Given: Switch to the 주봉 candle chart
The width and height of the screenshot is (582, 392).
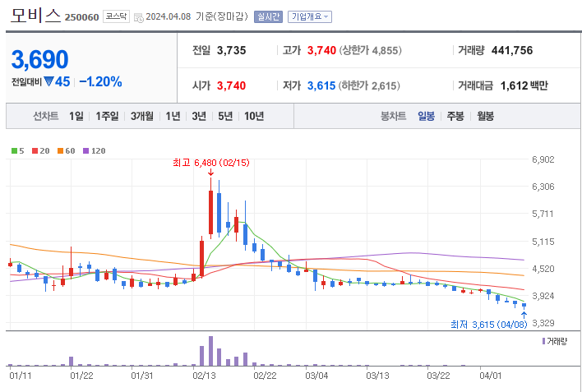Looking at the screenshot, I should tap(455, 116).
